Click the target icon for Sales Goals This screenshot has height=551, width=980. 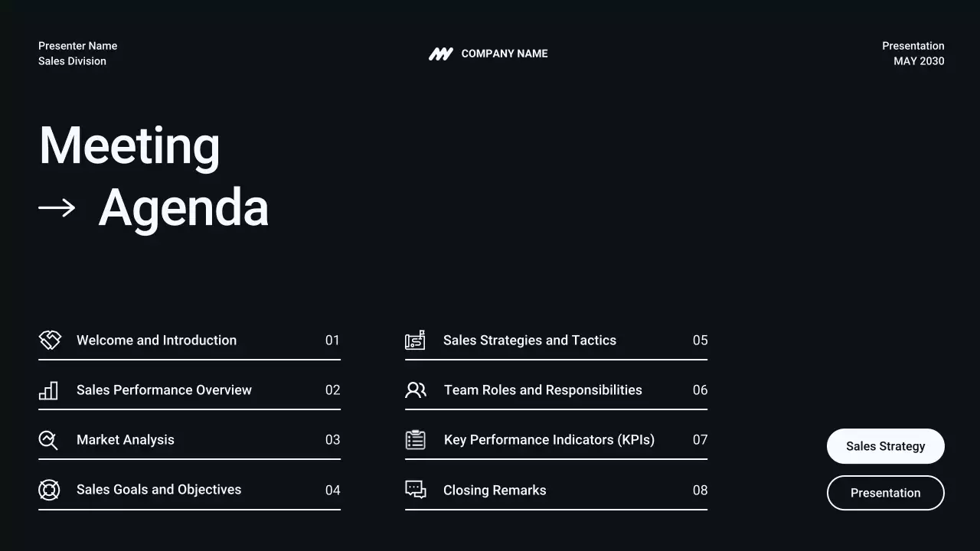49,490
